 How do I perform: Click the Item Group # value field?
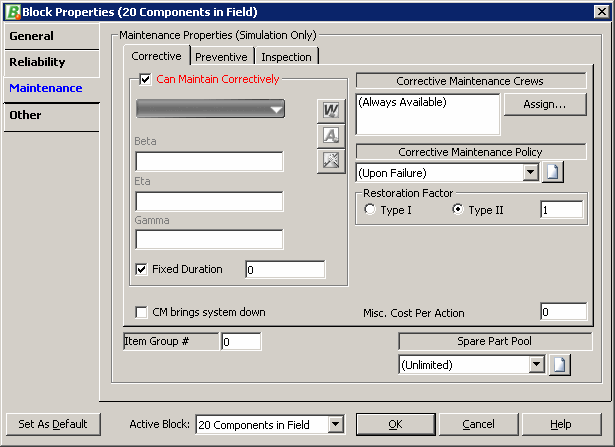241,342
